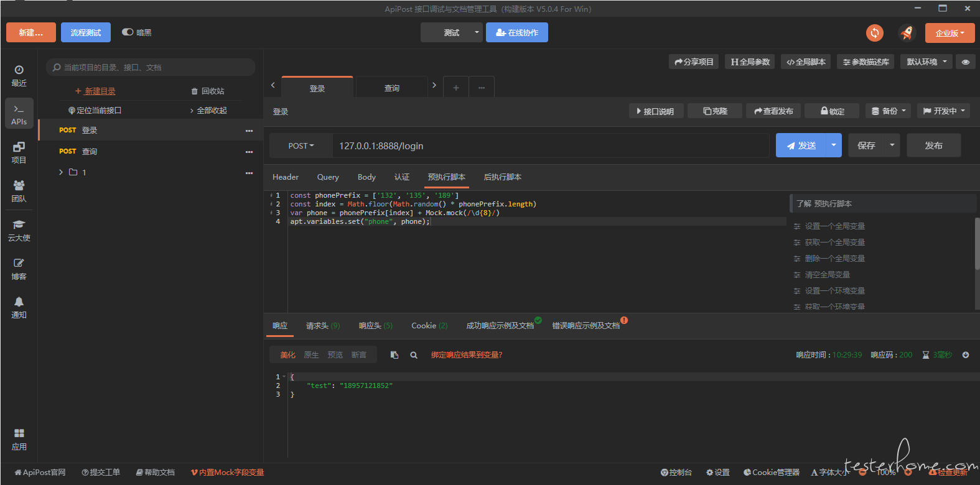Switch to the 后执行脚本 tab

pos(503,177)
